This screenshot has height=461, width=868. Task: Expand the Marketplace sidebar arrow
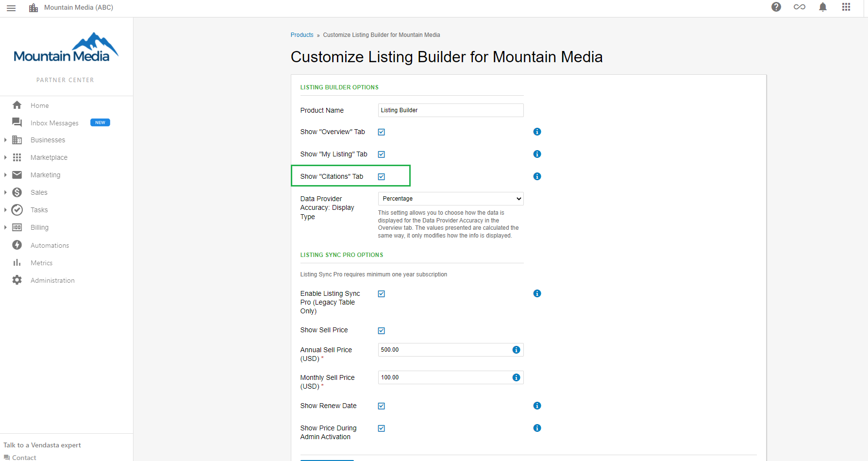5,157
